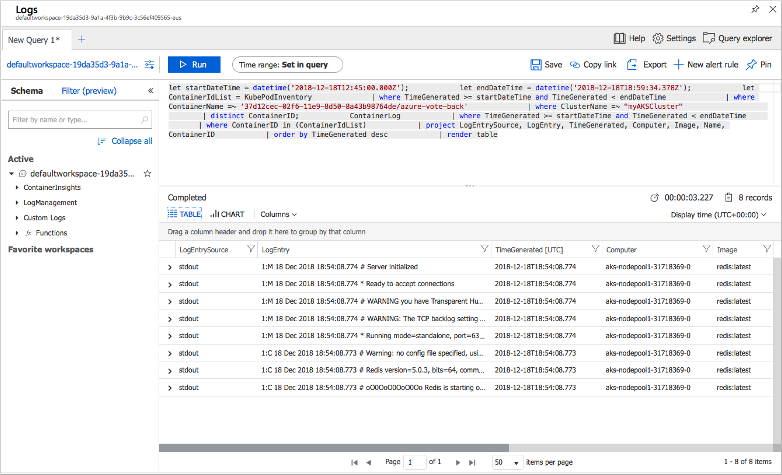782x475 pixels.
Task: Pin the query to dashboard
Action: point(759,64)
